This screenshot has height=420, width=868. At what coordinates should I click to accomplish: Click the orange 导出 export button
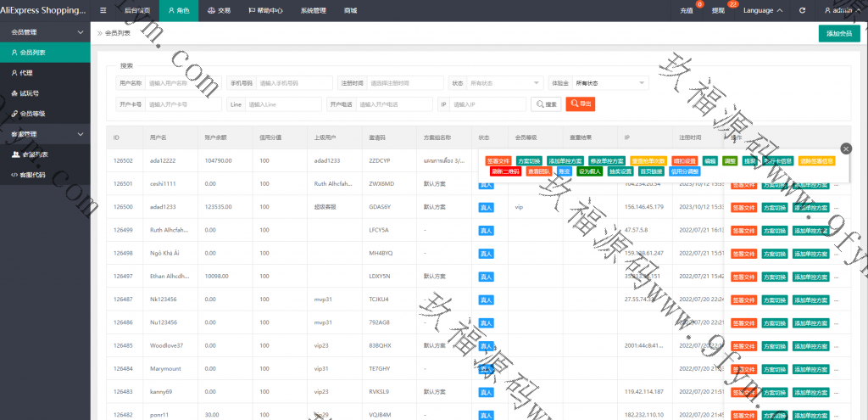pos(581,104)
